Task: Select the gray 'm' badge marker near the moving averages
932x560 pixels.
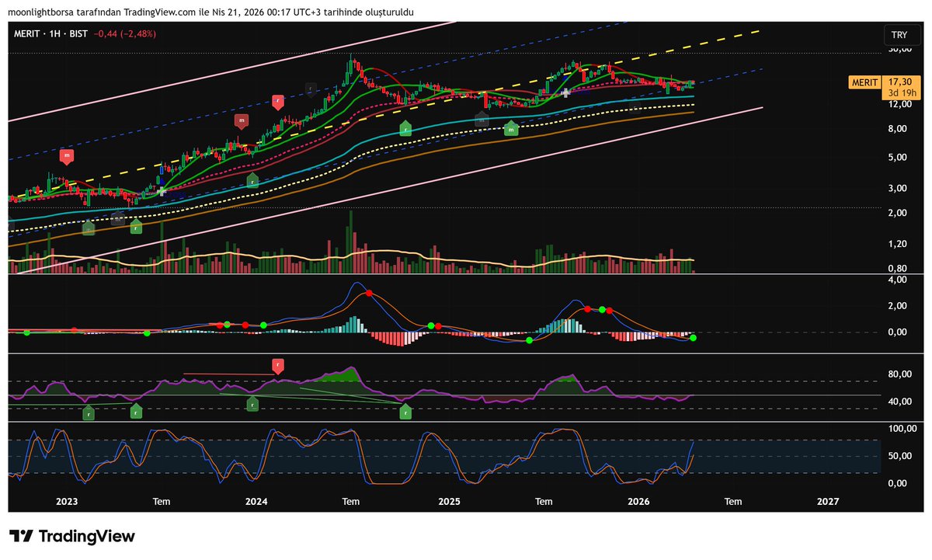Action: click(482, 120)
